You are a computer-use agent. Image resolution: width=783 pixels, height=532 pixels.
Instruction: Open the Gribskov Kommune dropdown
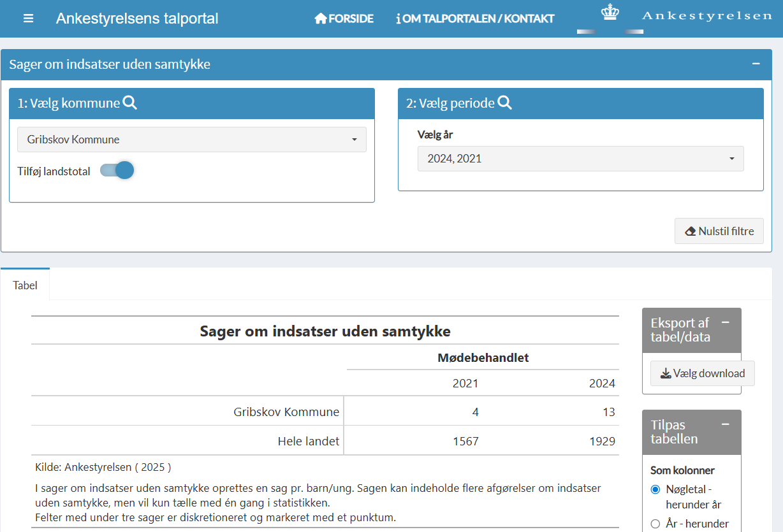pyautogui.click(x=192, y=140)
